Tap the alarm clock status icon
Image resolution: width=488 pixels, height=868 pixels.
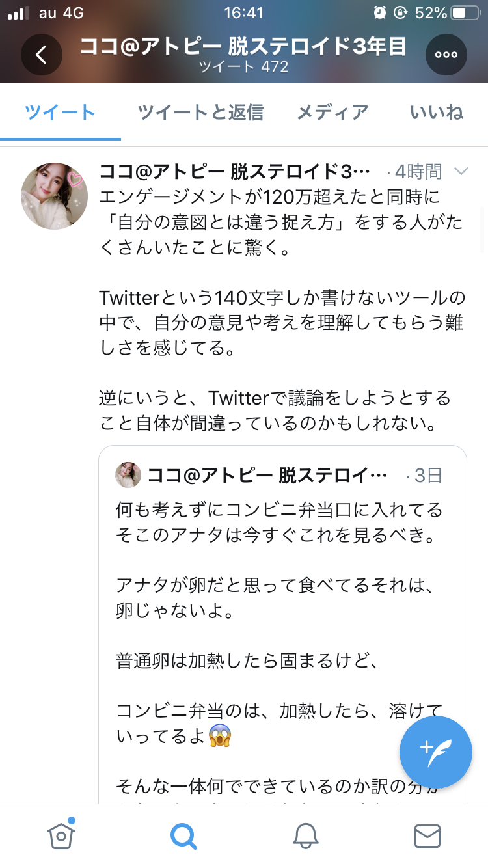click(x=380, y=13)
